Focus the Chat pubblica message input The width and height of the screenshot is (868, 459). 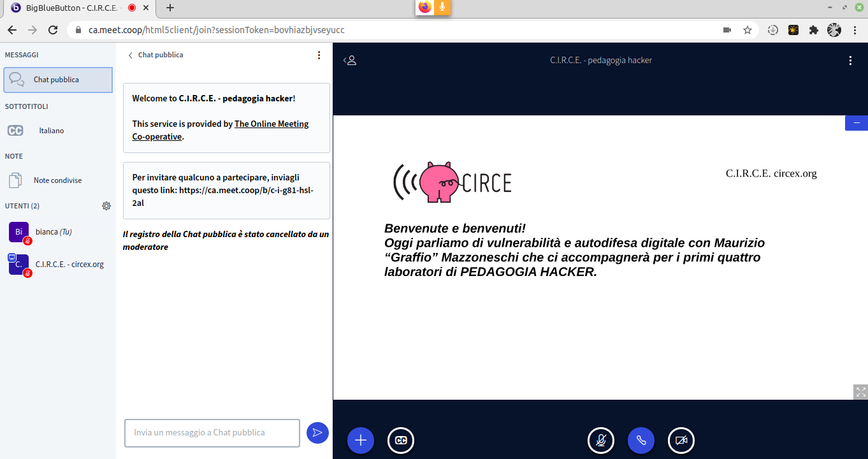click(212, 433)
